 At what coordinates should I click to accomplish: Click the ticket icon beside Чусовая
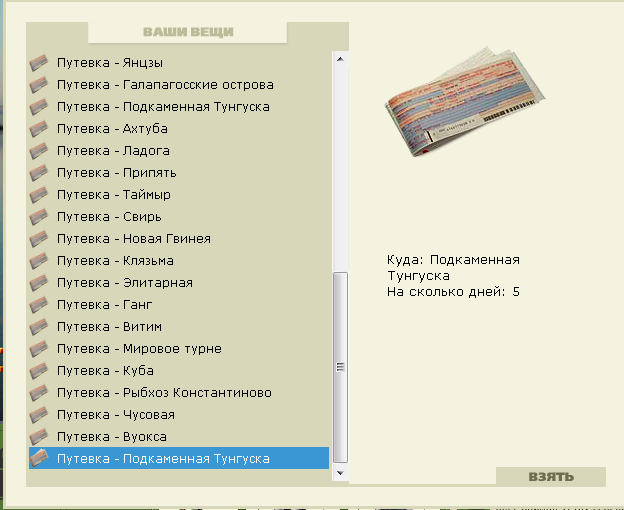tap(39, 415)
